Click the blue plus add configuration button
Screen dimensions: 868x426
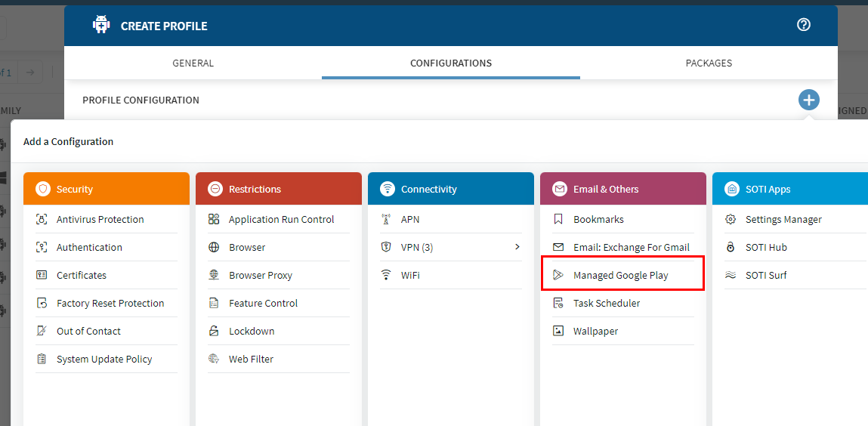pos(808,100)
